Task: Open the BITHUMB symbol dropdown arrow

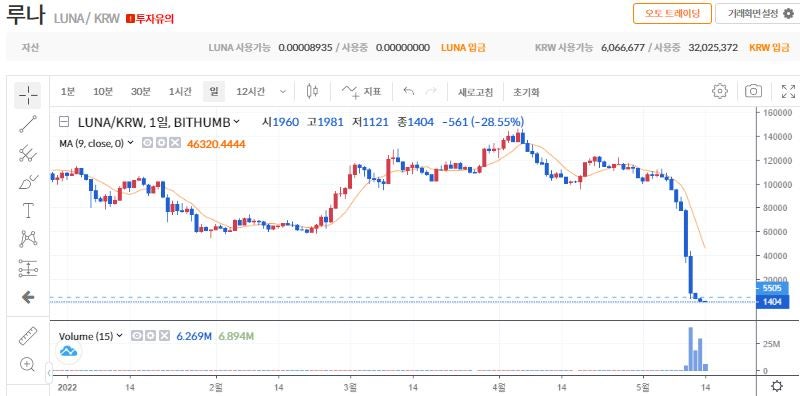Action: 236,122
